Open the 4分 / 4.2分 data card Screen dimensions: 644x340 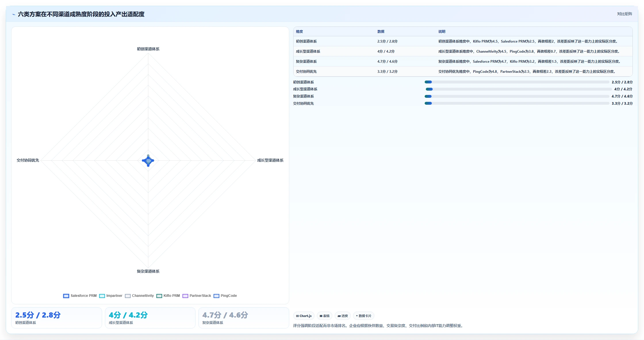point(150,318)
